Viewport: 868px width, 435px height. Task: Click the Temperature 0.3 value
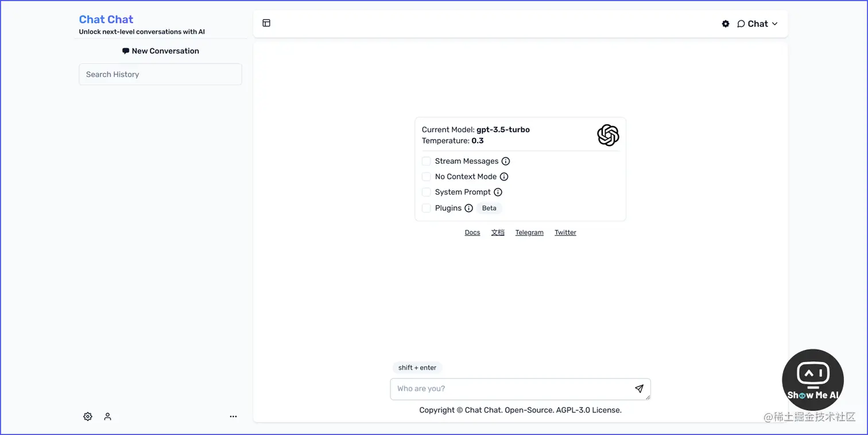[478, 141]
